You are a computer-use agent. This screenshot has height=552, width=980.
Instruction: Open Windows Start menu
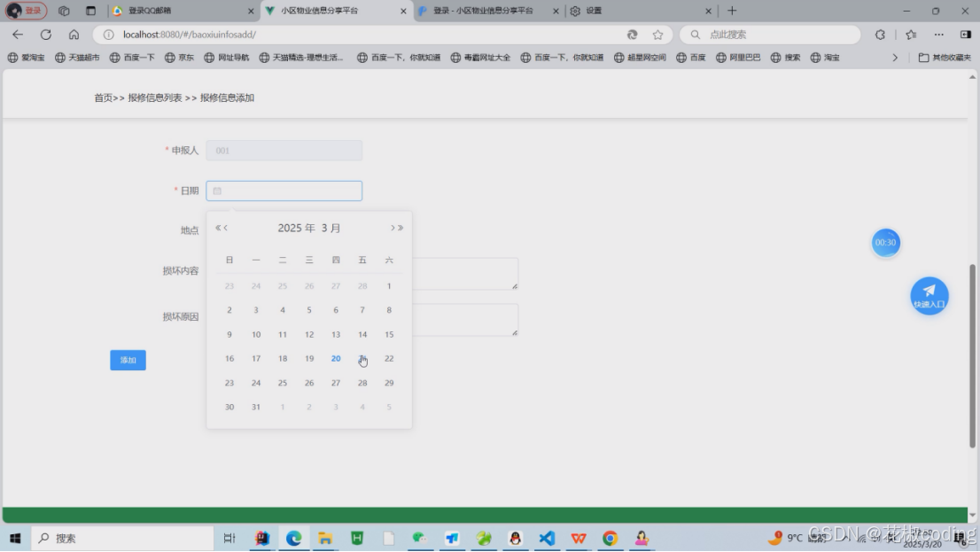point(16,538)
